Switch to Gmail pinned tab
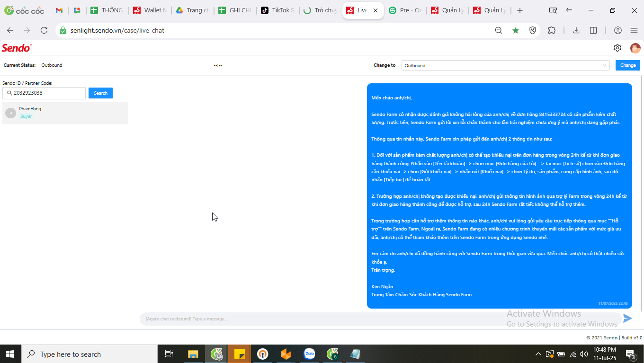Viewport: 644px width, 363px height. tap(59, 10)
